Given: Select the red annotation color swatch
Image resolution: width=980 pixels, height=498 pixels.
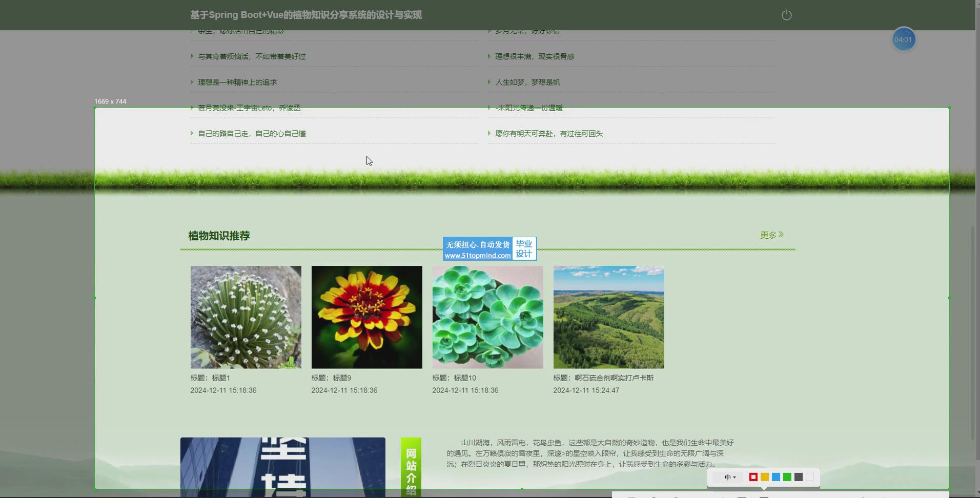Looking at the screenshot, I should click(x=753, y=478).
